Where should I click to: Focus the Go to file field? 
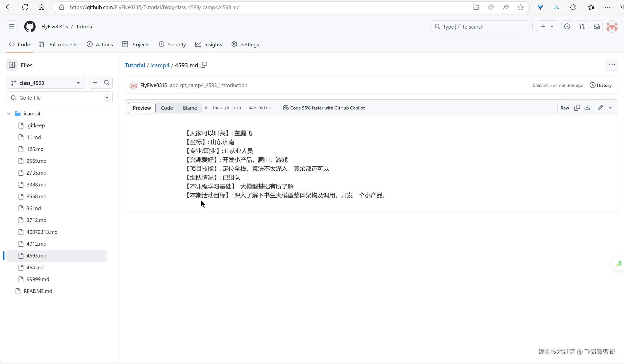(x=60, y=98)
